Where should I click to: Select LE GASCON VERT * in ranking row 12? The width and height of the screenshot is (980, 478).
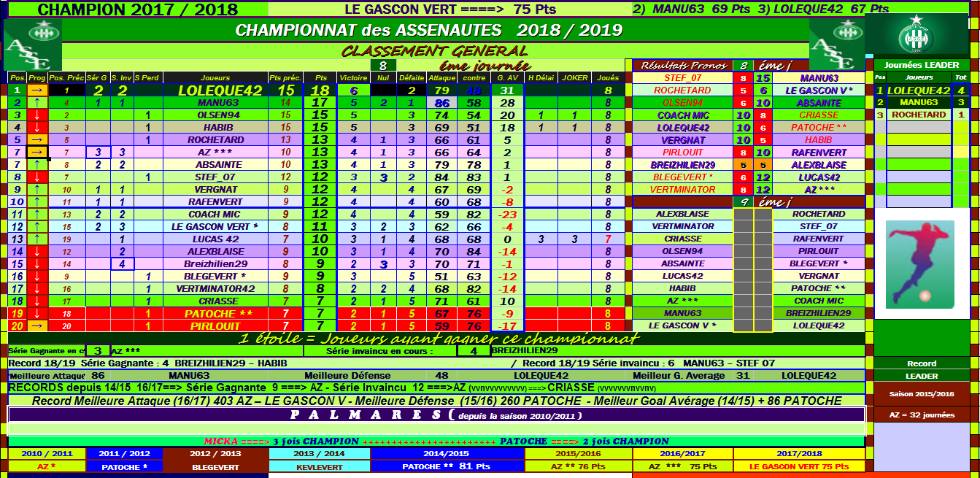216,227
